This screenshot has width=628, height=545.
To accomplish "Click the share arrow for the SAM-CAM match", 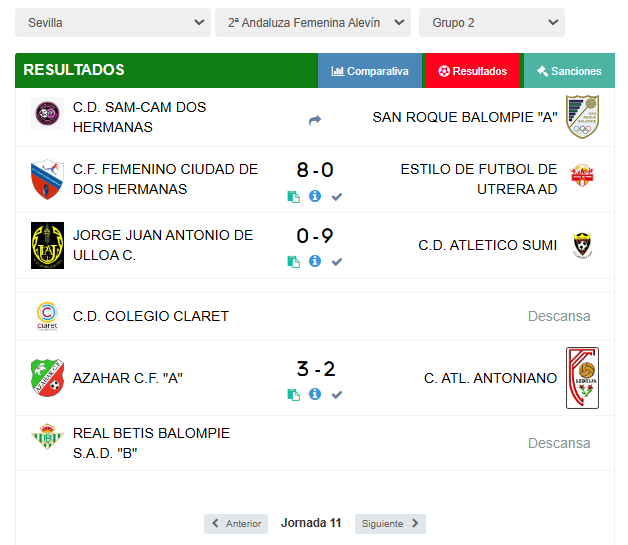I will click(315, 120).
